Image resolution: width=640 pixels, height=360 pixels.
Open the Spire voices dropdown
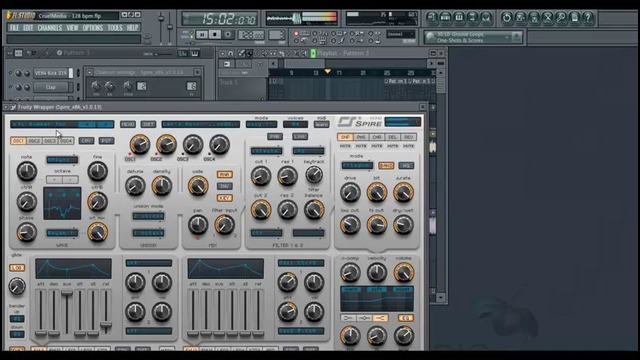point(295,124)
